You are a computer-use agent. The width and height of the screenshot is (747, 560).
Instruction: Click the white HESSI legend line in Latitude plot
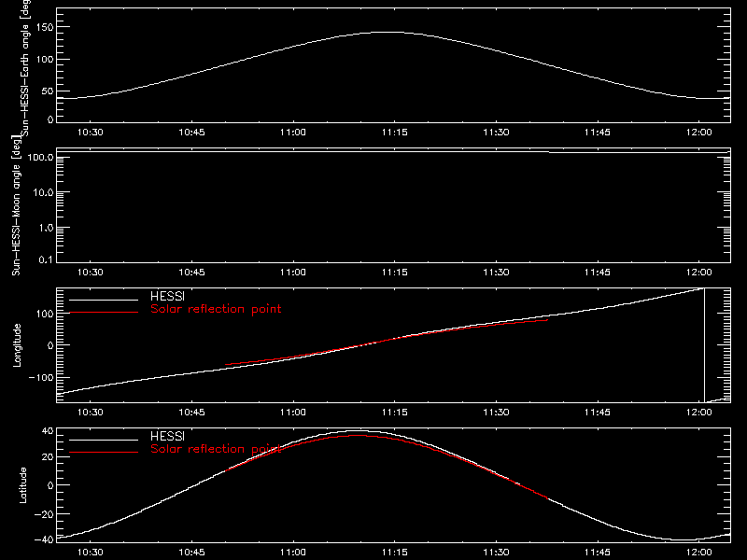click(104, 440)
